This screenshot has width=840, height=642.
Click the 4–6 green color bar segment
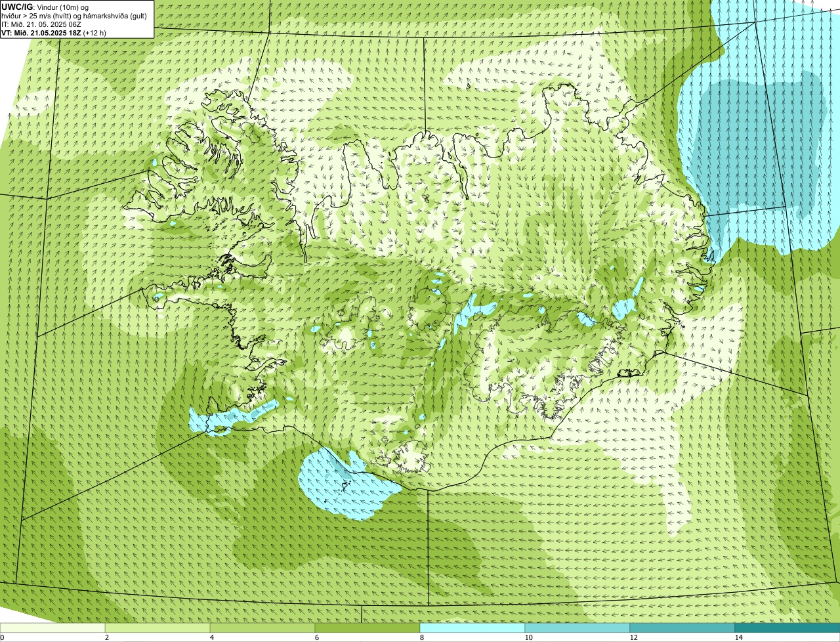[x=262, y=628]
